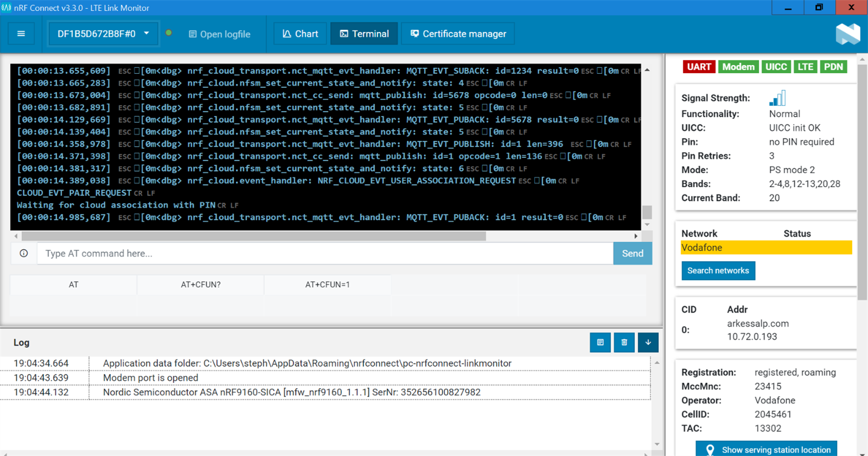Switch to the Chart view

(x=300, y=34)
